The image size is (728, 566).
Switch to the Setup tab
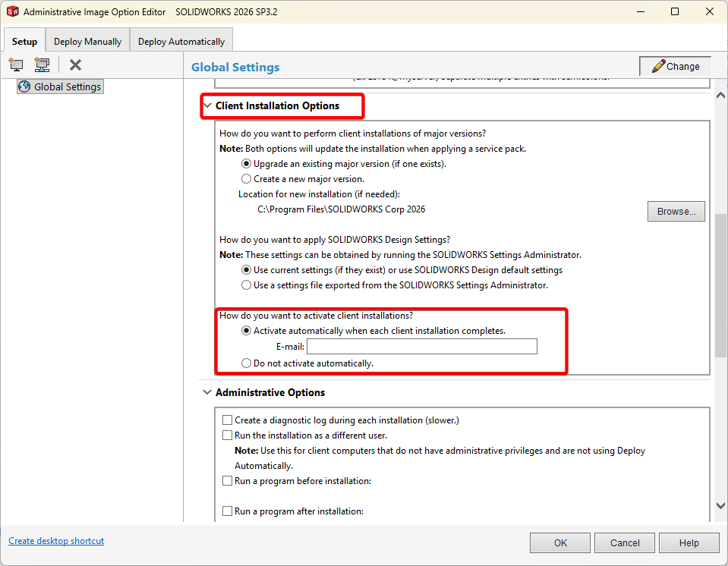coord(24,42)
